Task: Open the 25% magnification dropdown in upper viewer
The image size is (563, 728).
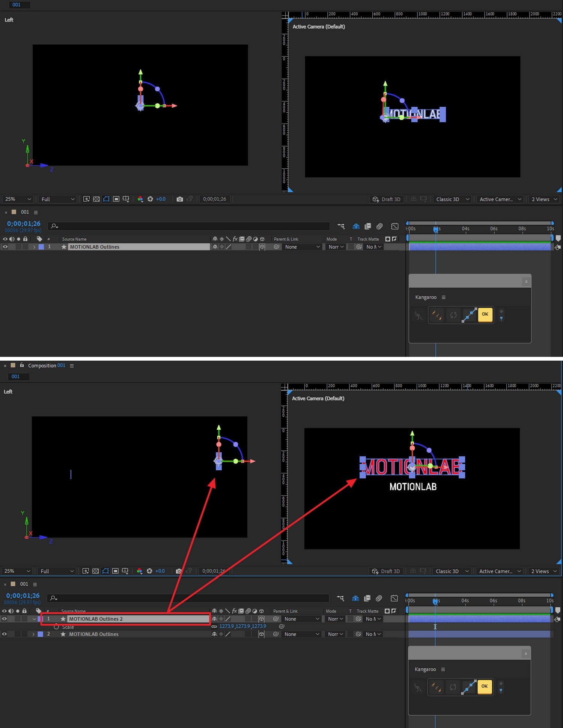Action: [x=18, y=199]
